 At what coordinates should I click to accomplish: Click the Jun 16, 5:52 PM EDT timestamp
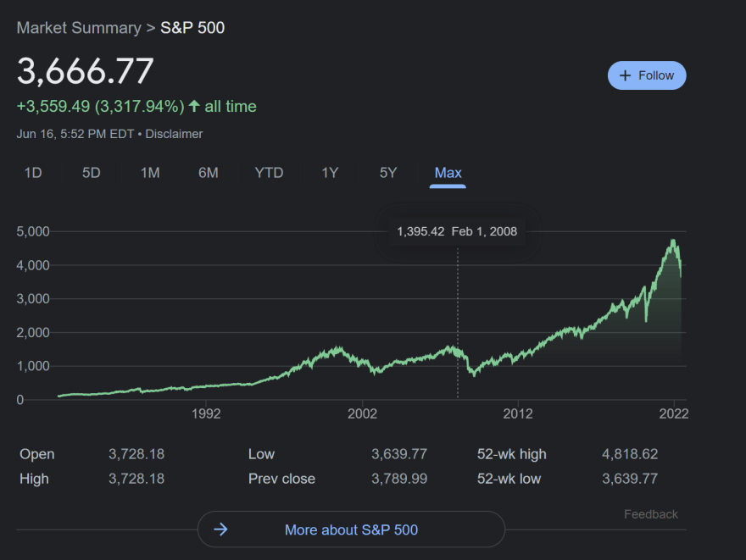(x=75, y=134)
